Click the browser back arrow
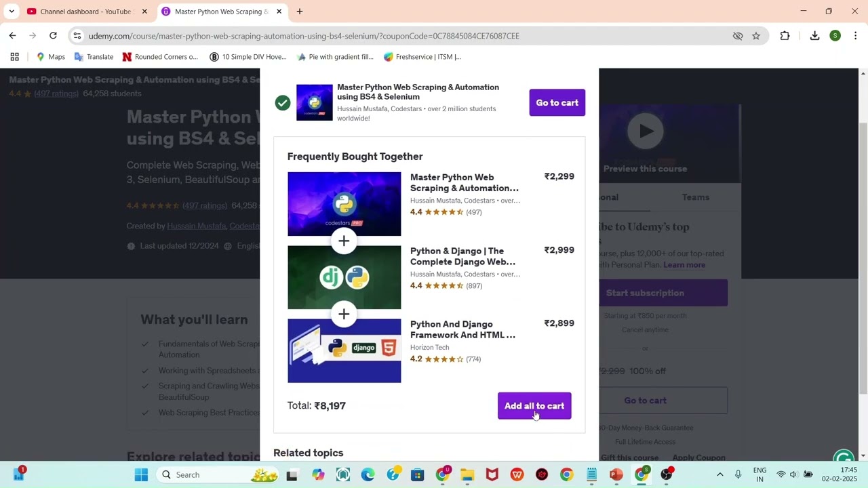Image resolution: width=868 pixels, height=488 pixels. pos(12,35)
